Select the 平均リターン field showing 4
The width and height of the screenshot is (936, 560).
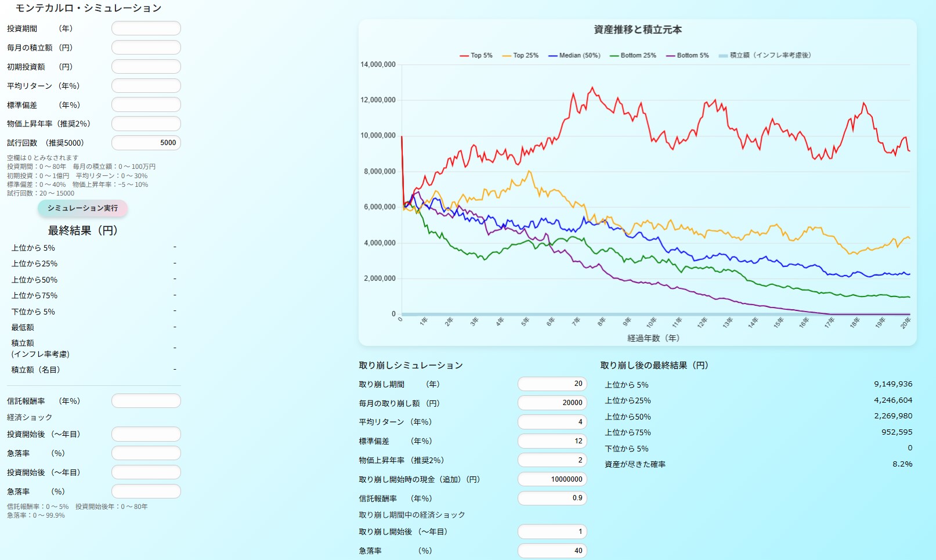[x=552, y=422]
